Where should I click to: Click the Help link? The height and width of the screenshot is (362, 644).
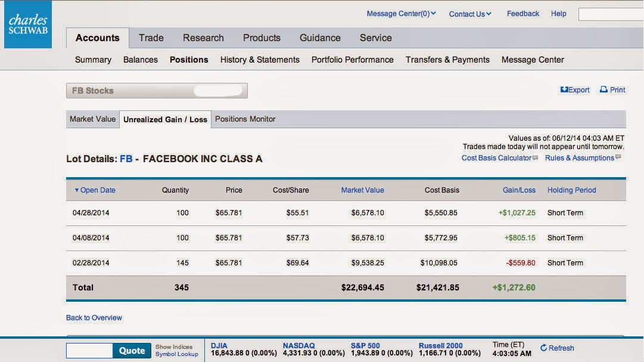559,14
